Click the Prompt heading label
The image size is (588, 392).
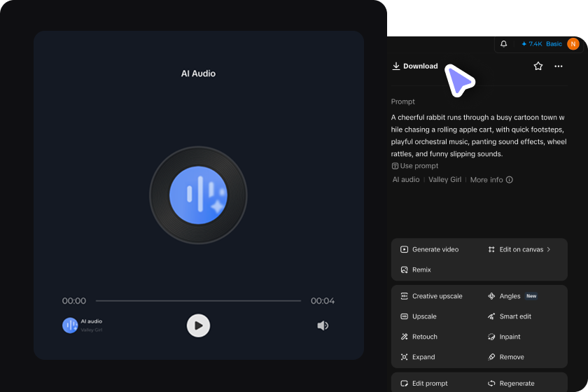tap(402, 101)
